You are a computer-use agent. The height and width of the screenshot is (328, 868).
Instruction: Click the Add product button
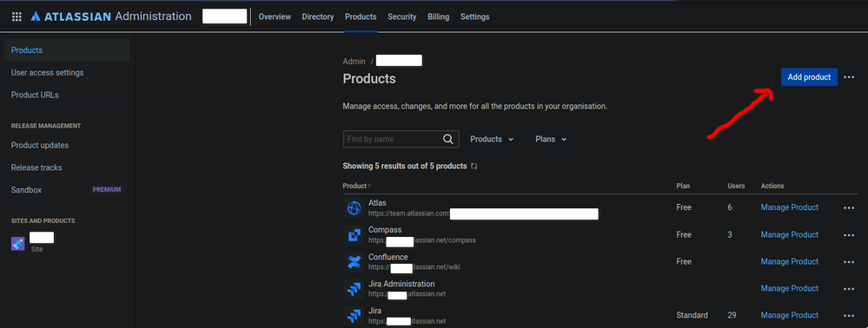coord(809,77)
